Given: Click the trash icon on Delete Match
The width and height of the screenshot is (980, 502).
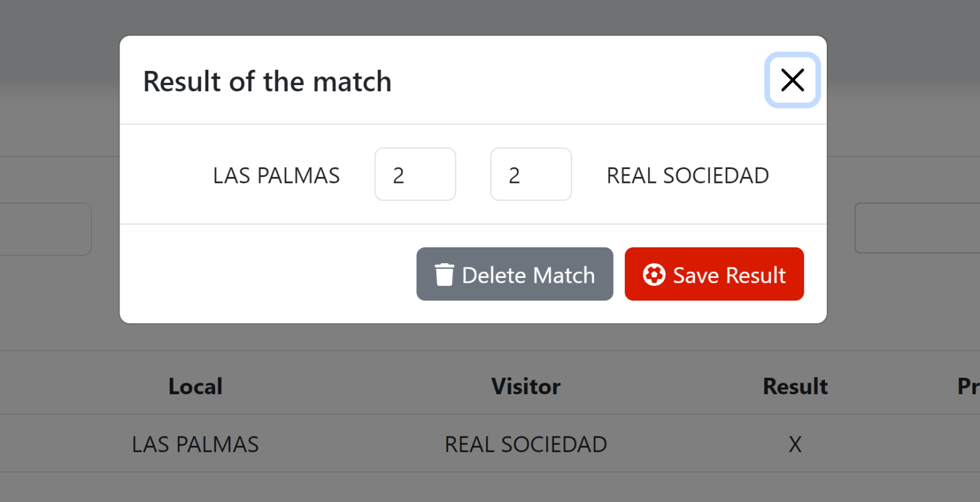Looking at the screenshot, I should coord(444,275).
